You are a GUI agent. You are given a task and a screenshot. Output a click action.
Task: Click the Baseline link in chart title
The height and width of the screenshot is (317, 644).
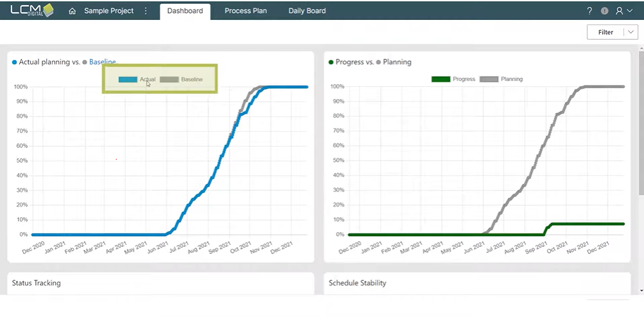[x=102, y=62]
